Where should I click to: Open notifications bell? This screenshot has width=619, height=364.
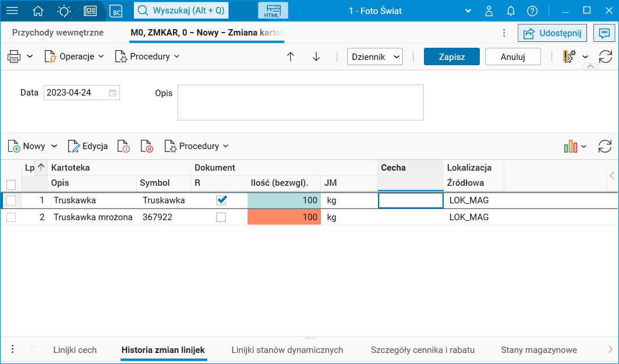pyautogui.click(x=511, y=10)
